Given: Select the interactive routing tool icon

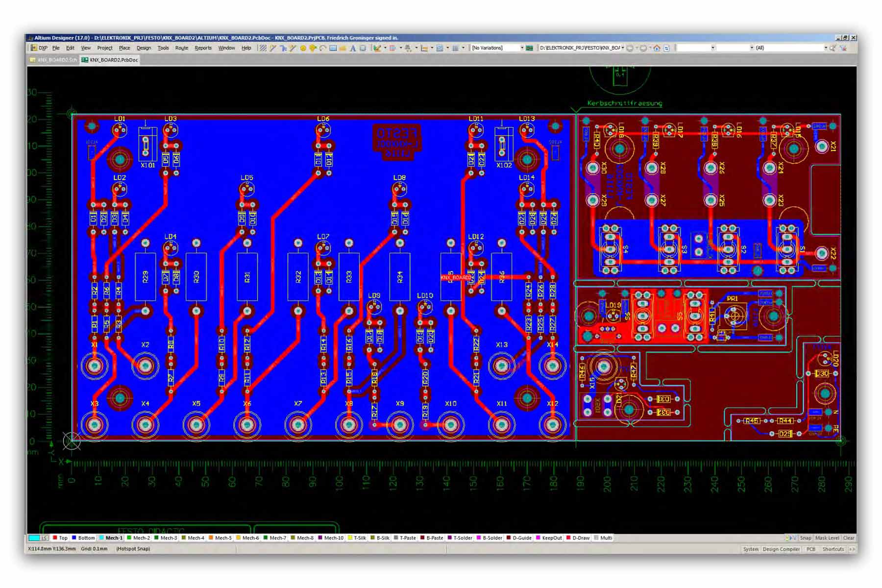Looking at the screenshot, I should click(x=273, y=48).
